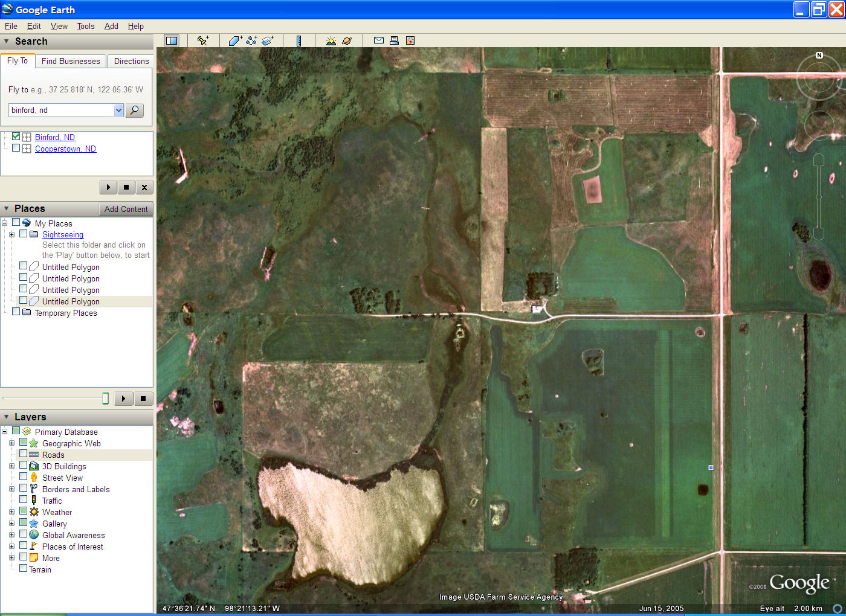The image size is (846, 616).
Task: Toggle sunlight across the landscape
Action: (331, 40)
